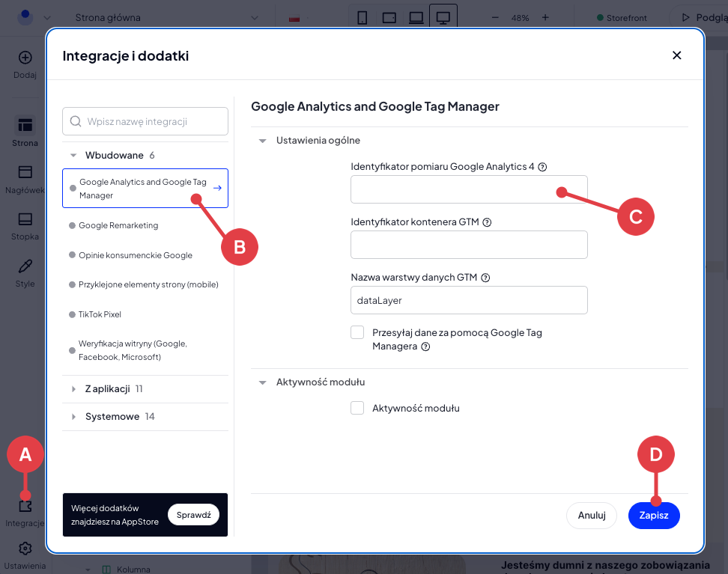Expand the Z aplikacji group
The height and width of the screenshot is (574, 728).
[73, 389]
